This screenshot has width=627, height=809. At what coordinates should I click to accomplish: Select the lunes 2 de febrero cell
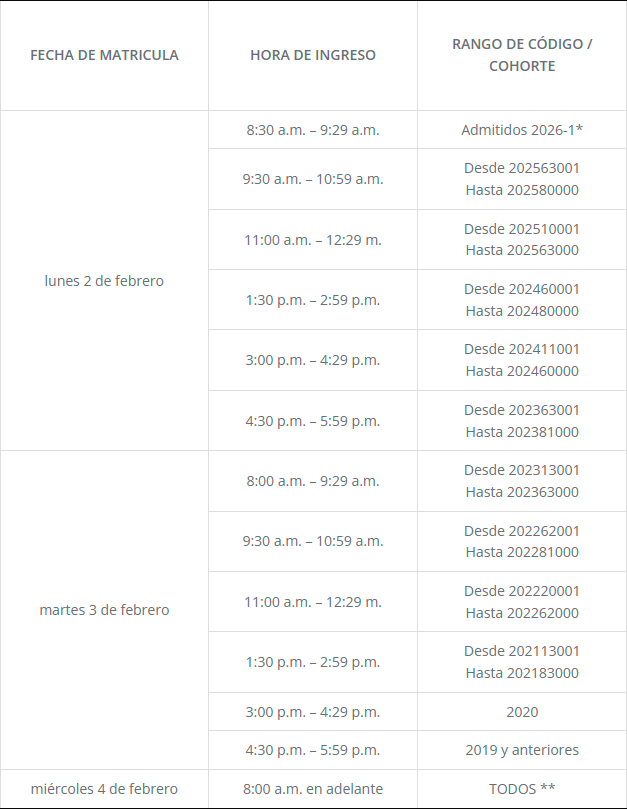(104, 281)
